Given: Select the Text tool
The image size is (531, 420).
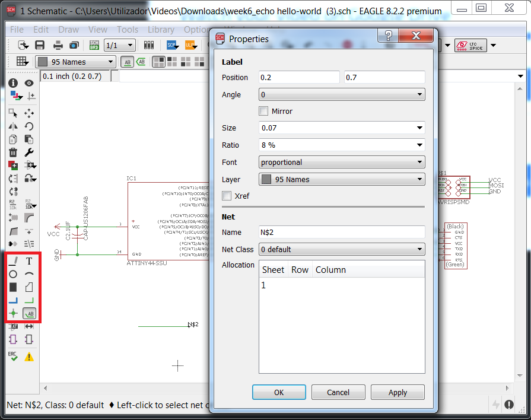Looking at the screenshot, I should pos(29,261).
